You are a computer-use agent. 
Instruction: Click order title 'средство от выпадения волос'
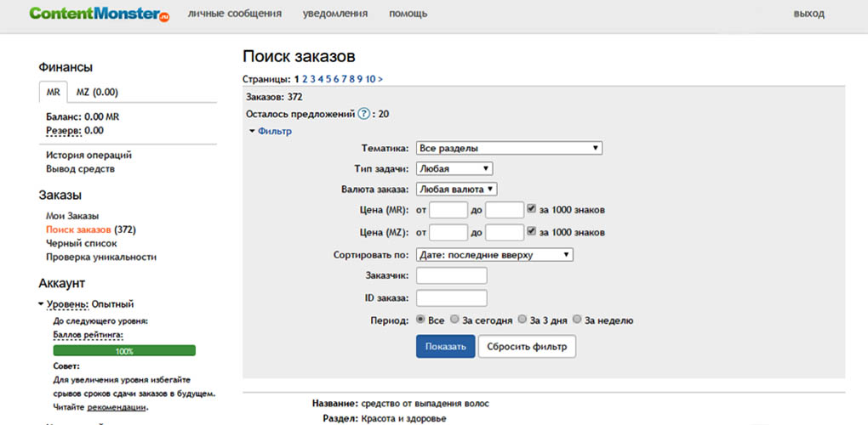click(x=425, y=404)
